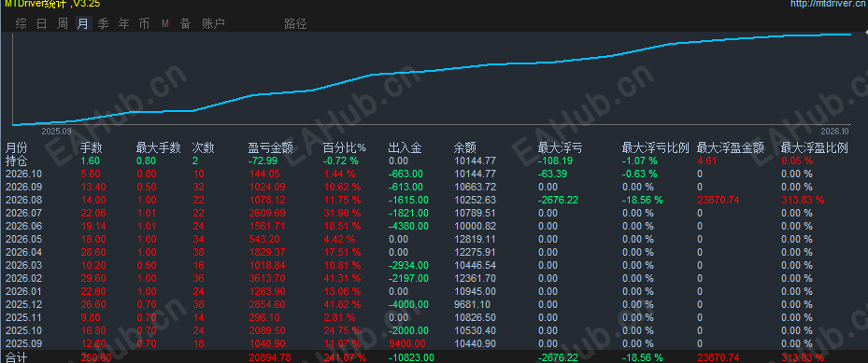
Task: Click the profit value 2609.69
Action: (267, 213)
